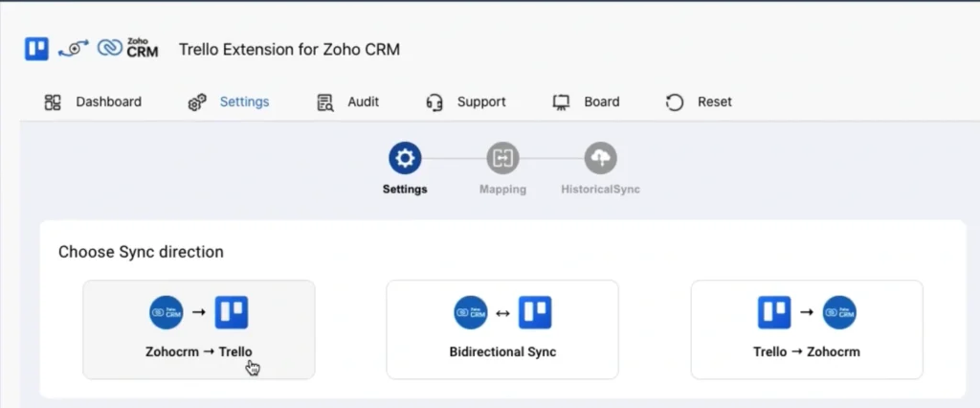Open the Settings tab label

(x=244, y=102)
